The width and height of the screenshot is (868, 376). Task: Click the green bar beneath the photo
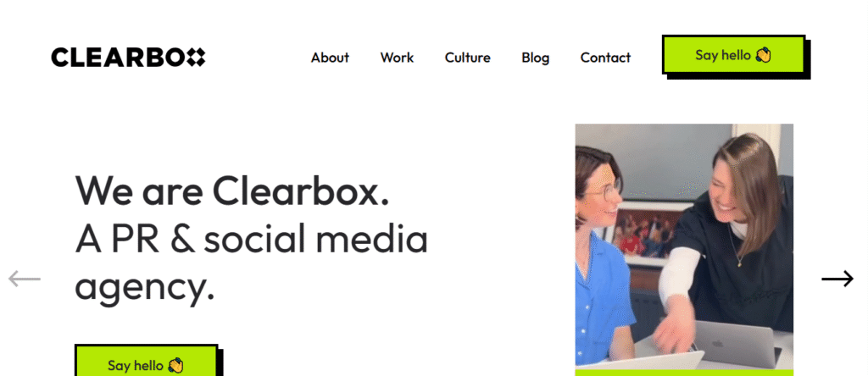tap(684, 373)
